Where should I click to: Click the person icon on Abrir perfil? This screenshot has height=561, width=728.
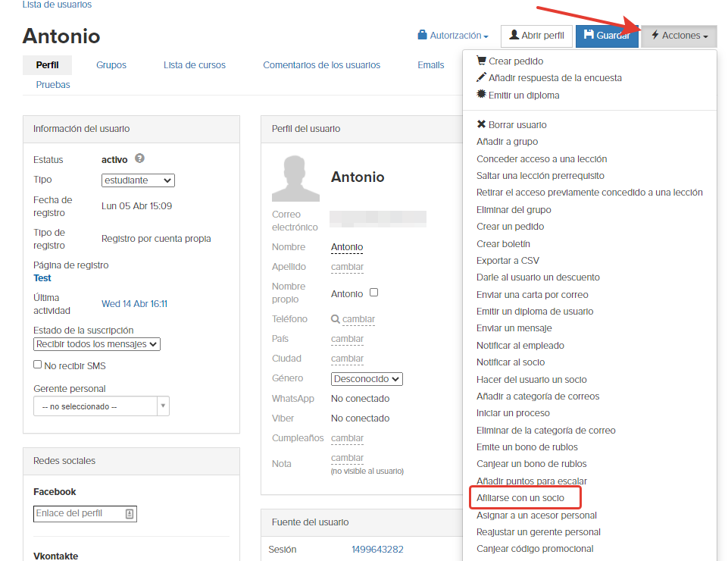pos(514,34)
